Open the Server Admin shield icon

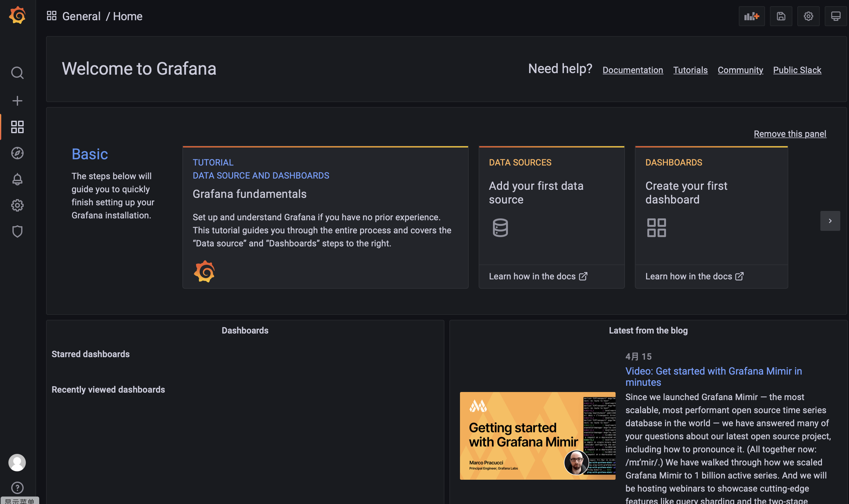(17, 232)
